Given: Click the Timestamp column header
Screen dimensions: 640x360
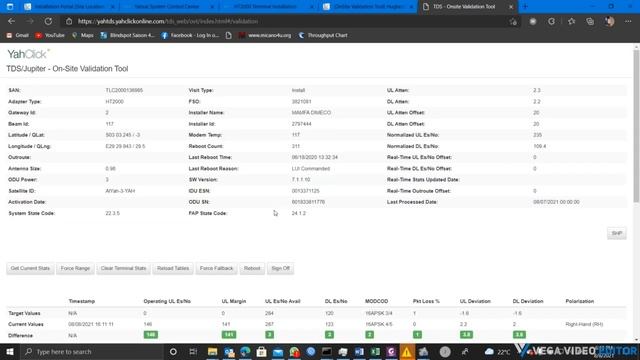Looking at the screenshot, I should coord(82,301).
